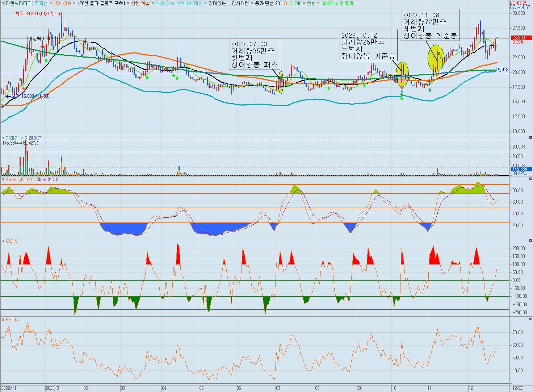
Task: Click corner icon of volume panel
Action: coord(531,138)
